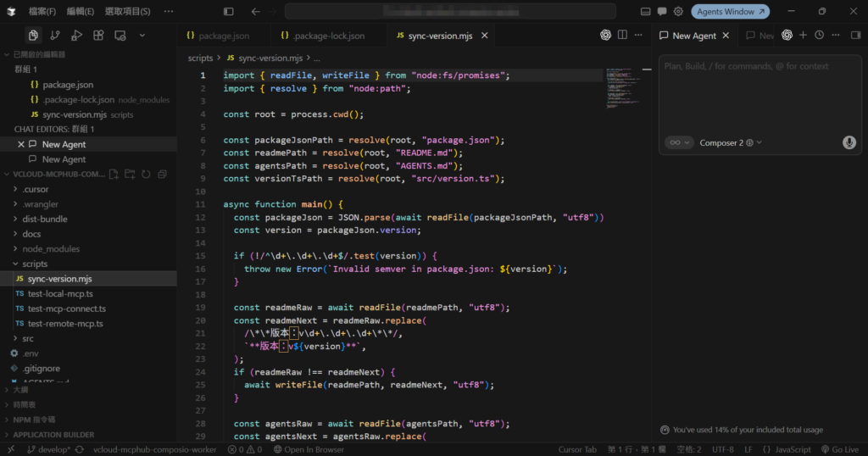Start voice input with microphone button

(x=849, y=142)
